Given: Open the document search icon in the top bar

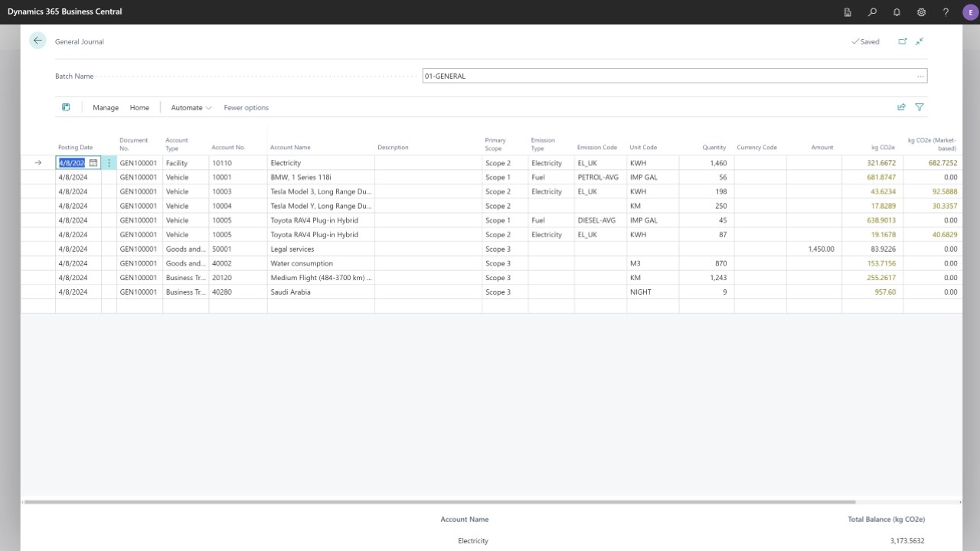Looking at the screenshot, I should (848, 12).
